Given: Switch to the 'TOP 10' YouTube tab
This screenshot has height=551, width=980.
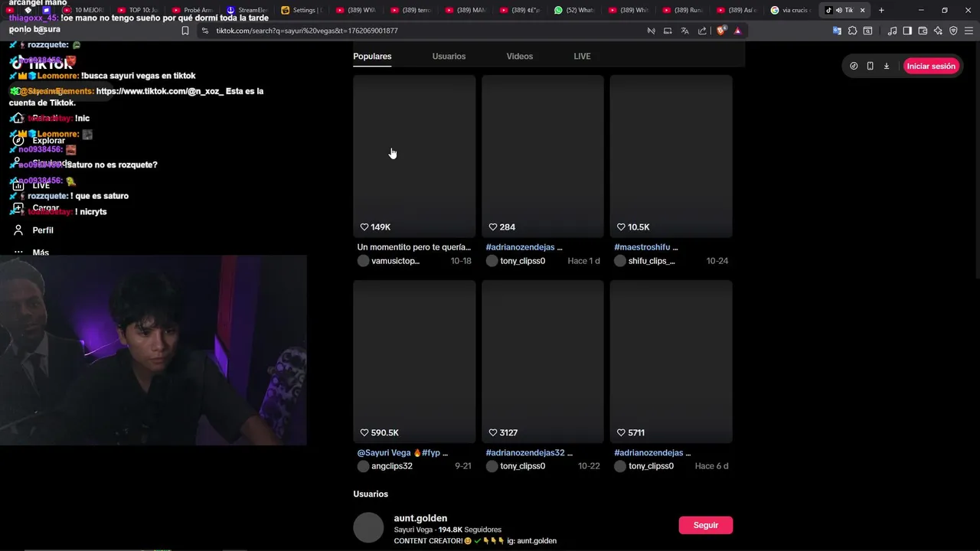Looking at the screenshot, I should 138,10.
